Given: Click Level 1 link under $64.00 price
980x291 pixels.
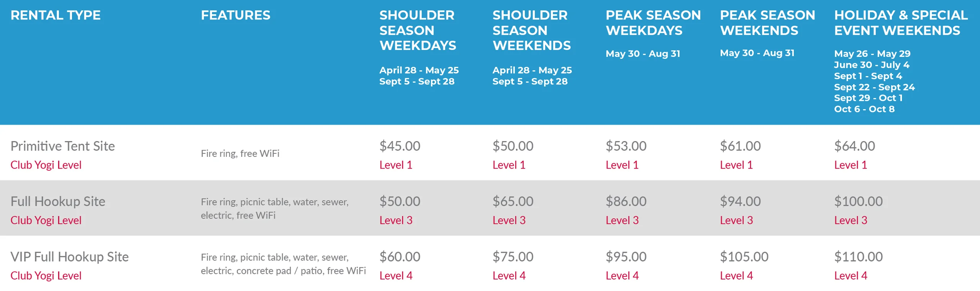Looking at the screenshot, I should (851, 165).
